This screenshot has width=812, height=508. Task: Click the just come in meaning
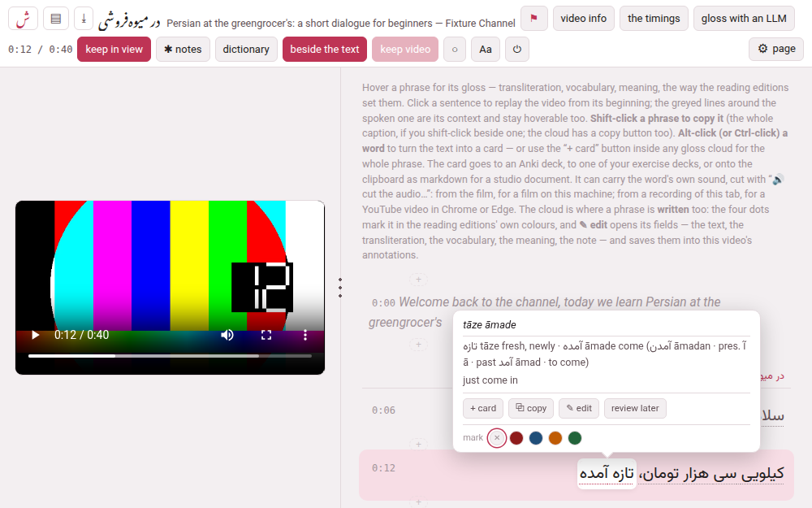(x=490, y=380)
